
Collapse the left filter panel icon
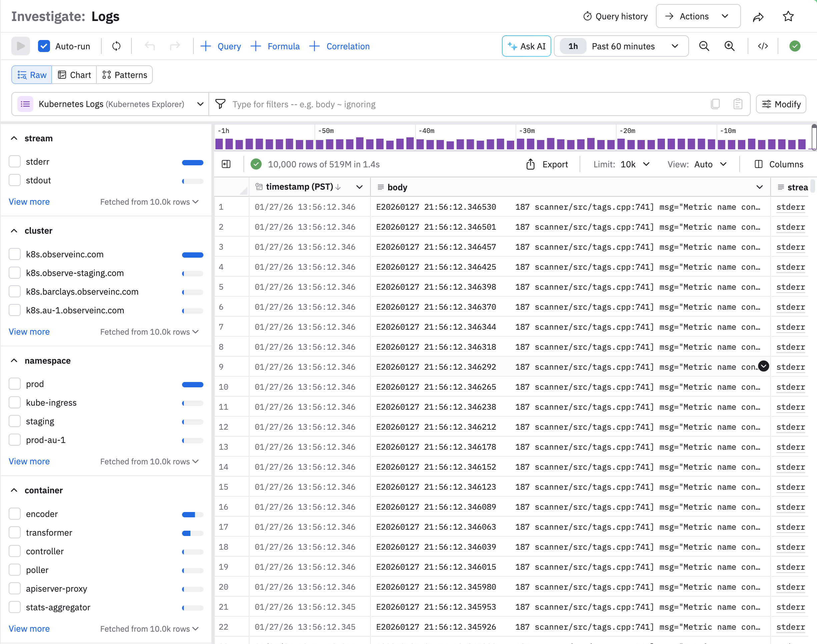pyautogui.click(x=226, y=164)
